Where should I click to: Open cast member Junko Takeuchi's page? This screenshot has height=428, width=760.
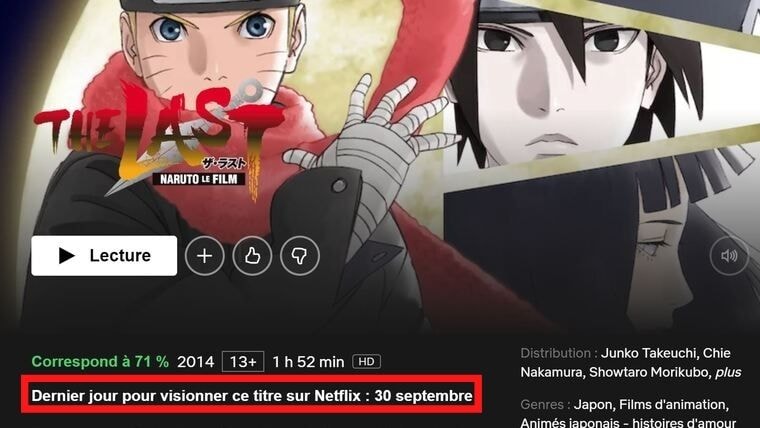coord(648,353)
